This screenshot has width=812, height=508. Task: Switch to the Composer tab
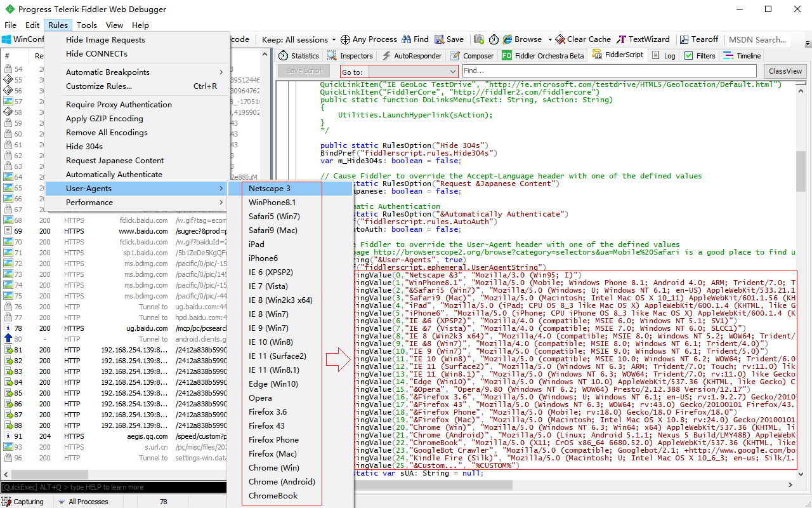[x=472, y=55]
